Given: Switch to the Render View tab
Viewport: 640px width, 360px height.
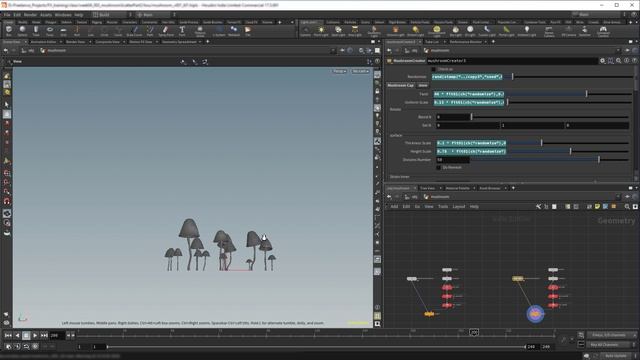Looking at the screenshot, I should tap(76, 42).
